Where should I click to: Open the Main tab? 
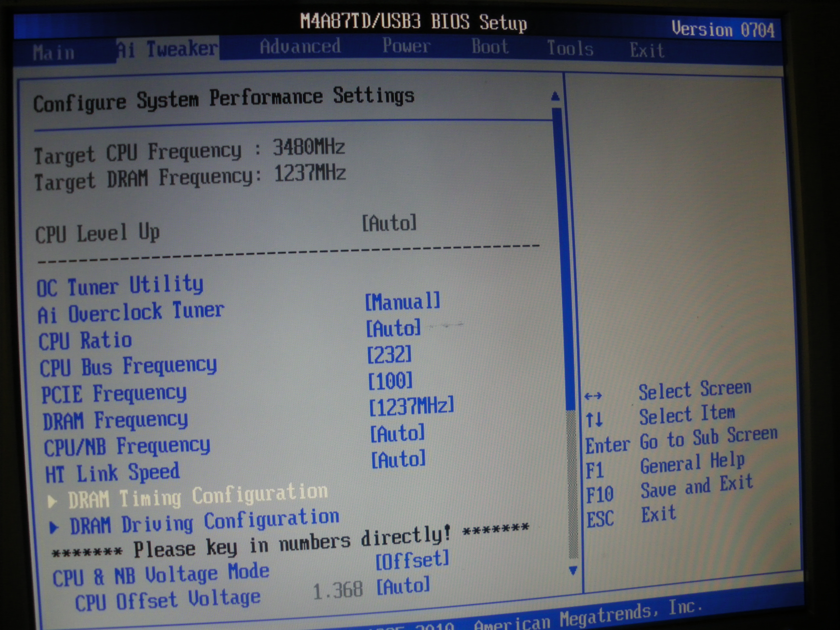(54, 53)
